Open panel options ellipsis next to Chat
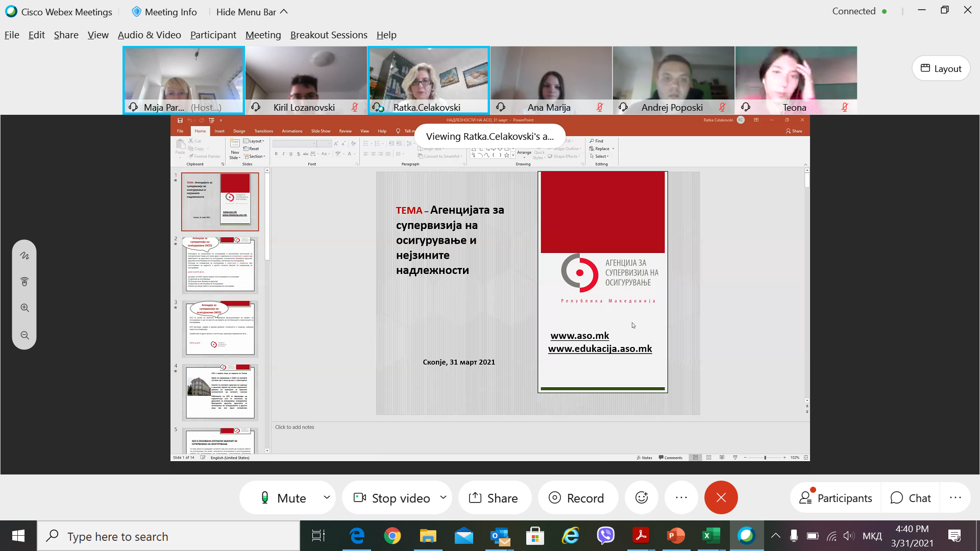 [955, 497]
